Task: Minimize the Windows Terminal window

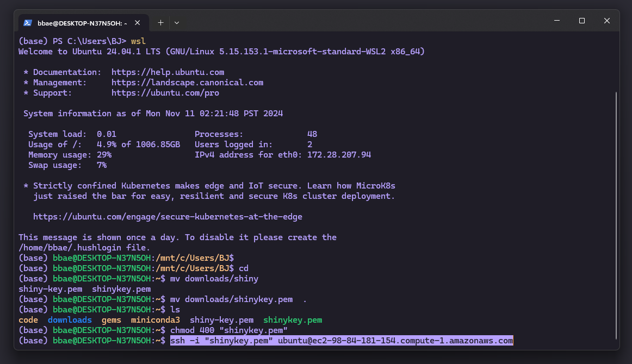Action: 556,21
